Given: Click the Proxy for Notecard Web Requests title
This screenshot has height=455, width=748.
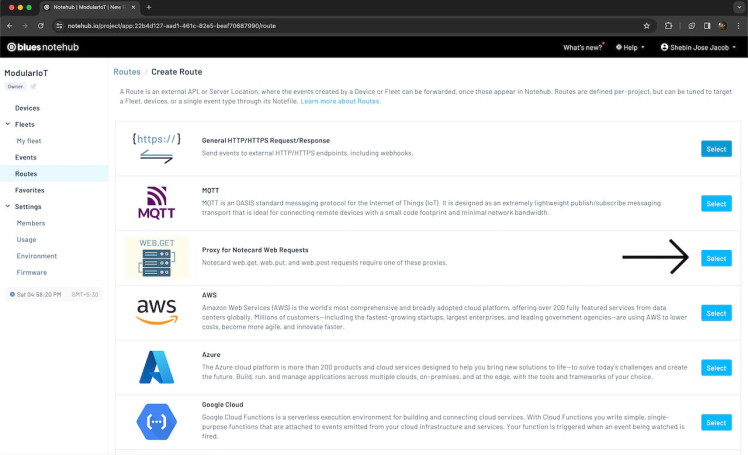Looking at the screenshot, I should 255,250.
